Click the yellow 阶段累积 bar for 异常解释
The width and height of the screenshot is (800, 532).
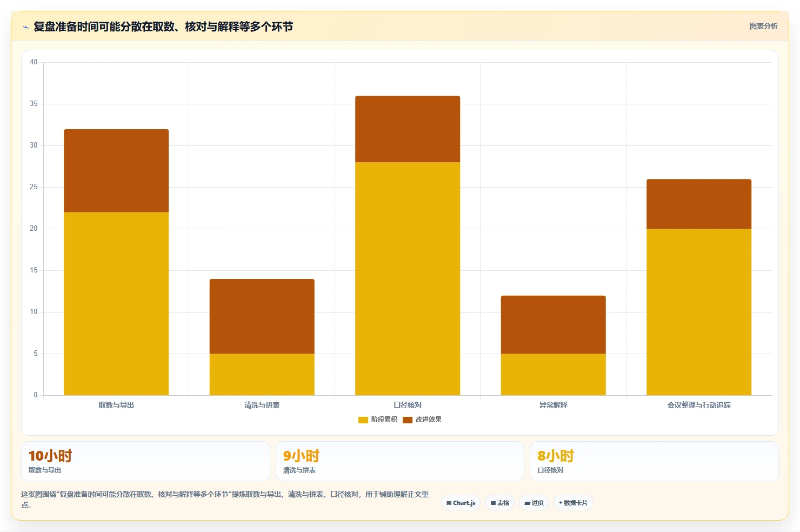554,374
